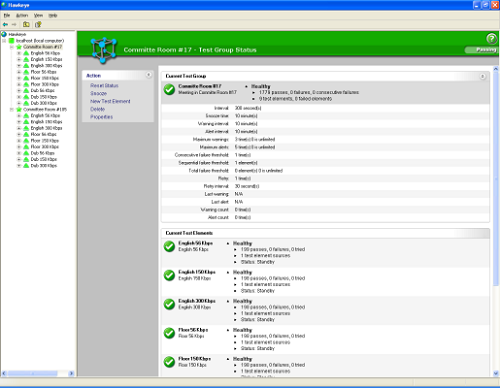Click the green checkmark beside English 56 Kbps element

tap(169, 246)
